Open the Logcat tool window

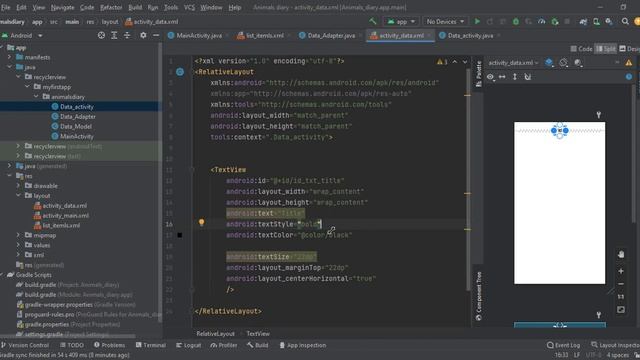(x=189, y=345)
